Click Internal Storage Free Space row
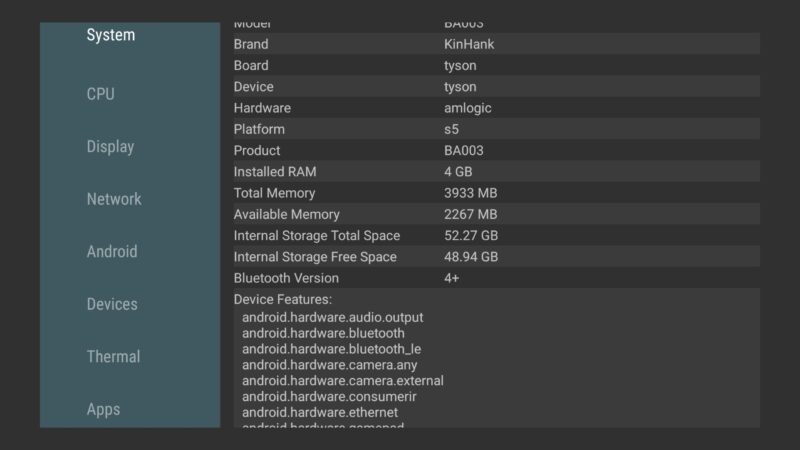 [x=495, y=257]
